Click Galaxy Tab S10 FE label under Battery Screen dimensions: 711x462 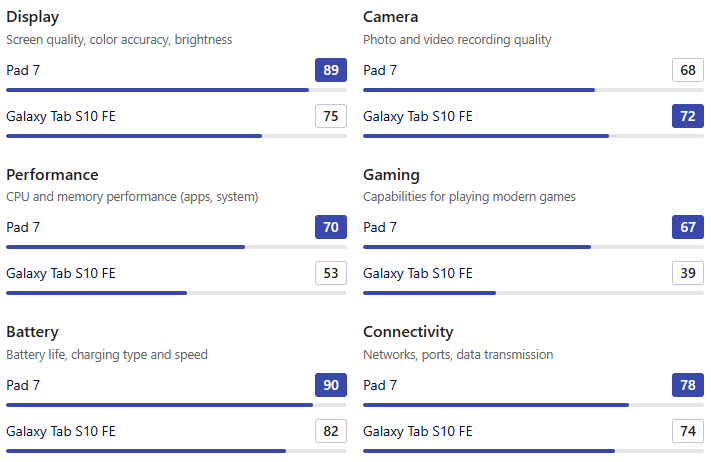pos(61,431)
